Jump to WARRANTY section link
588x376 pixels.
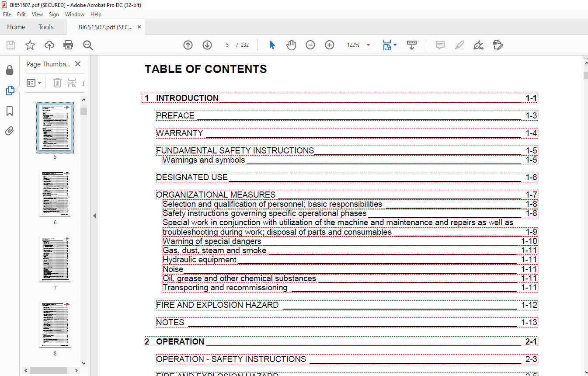(347, 133)
